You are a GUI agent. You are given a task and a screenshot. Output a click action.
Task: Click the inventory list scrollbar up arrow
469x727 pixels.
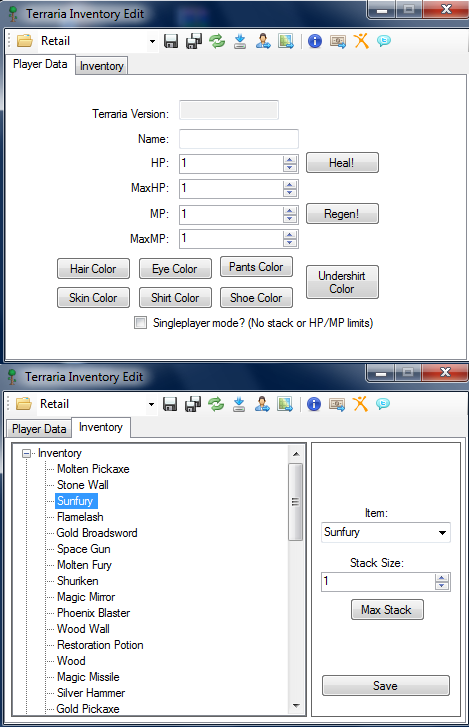point(296,454)
